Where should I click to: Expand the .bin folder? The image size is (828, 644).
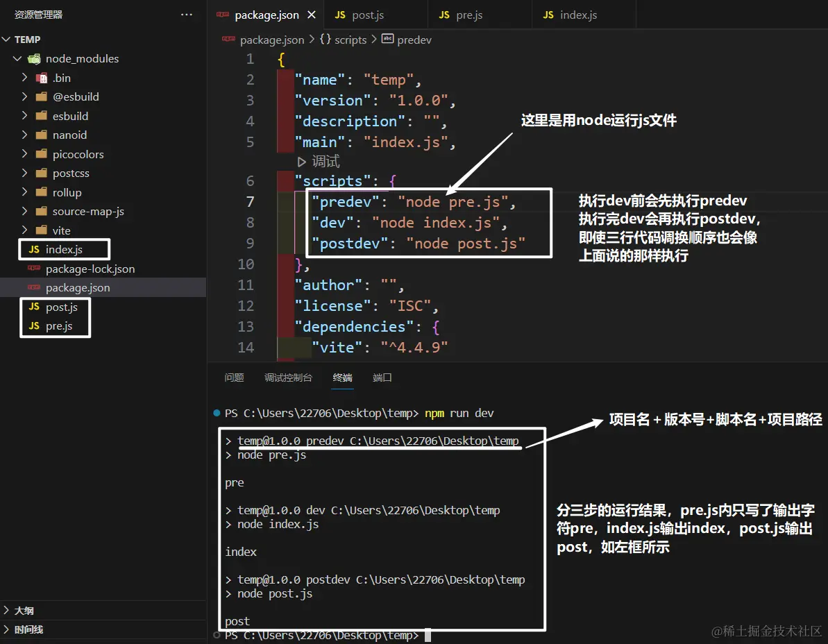24,78
